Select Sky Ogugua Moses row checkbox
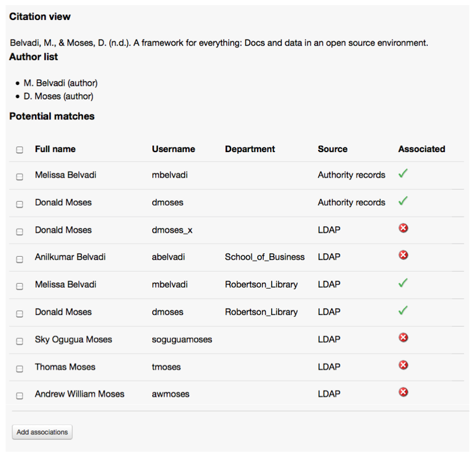 [x=19, y=341]
